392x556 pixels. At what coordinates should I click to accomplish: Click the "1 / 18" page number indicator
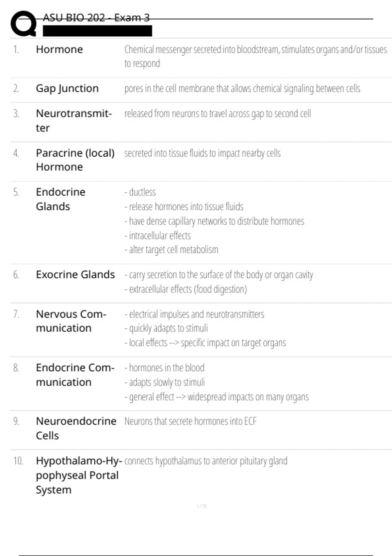coord(202,506)
